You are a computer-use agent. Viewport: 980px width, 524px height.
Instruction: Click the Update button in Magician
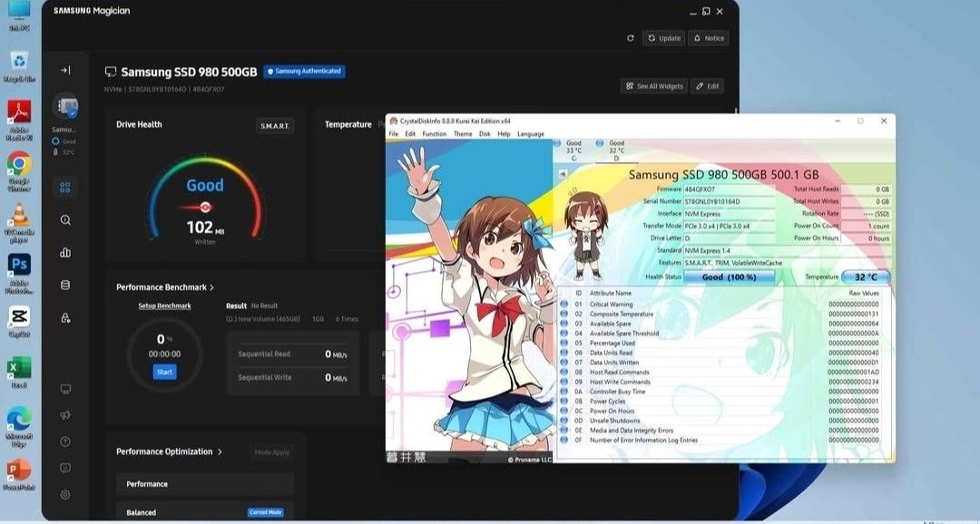(663, 38)
